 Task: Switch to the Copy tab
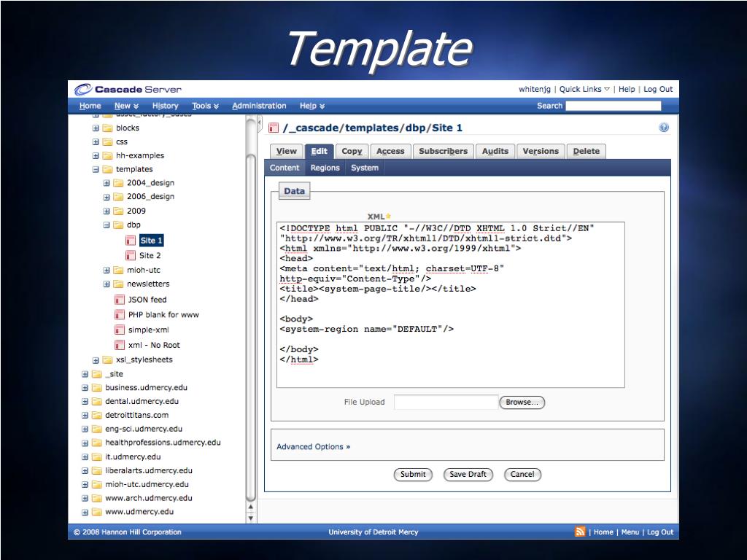click(x=352, y=151)
